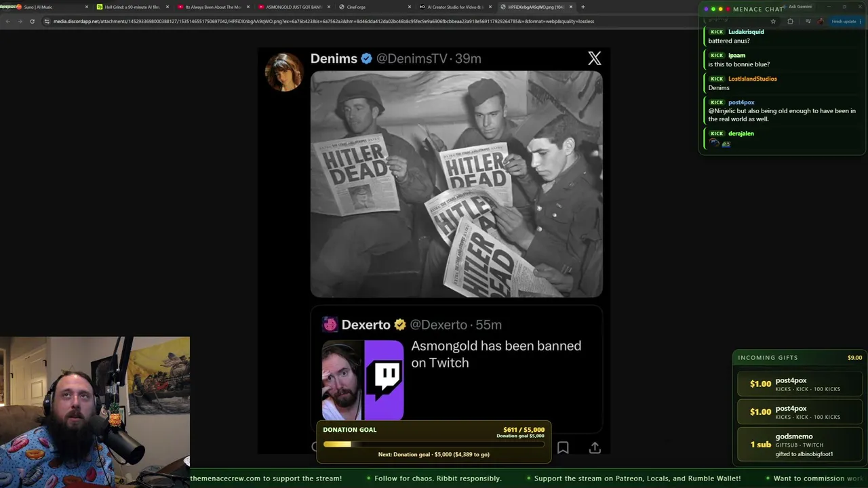Close the CineForge tab
The height and width of the screenshot is (488, 868).
(x=410, y=7)
